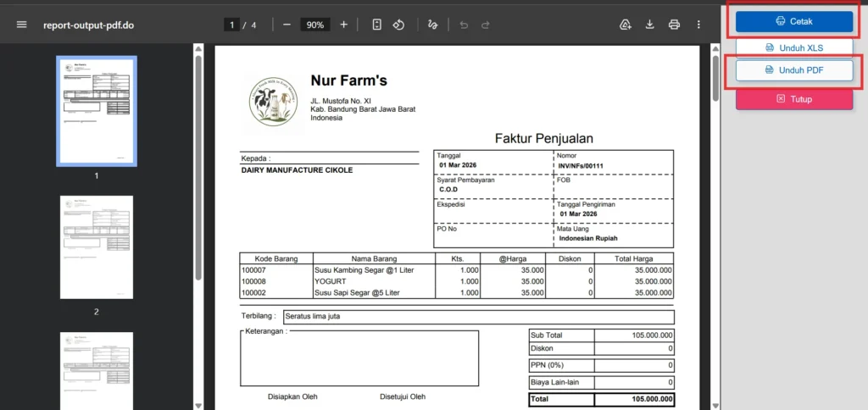
Task: Click item code 100008
Action: [253, 281]
